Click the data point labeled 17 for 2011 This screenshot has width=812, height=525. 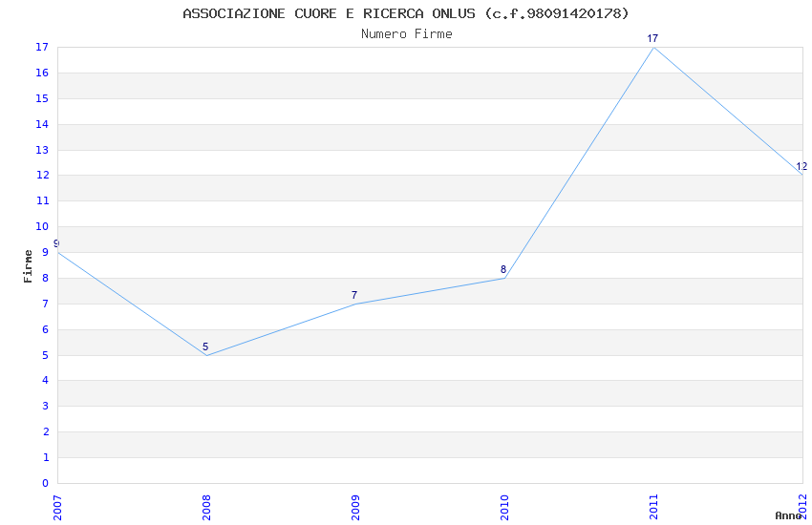[x=654, y=48]
